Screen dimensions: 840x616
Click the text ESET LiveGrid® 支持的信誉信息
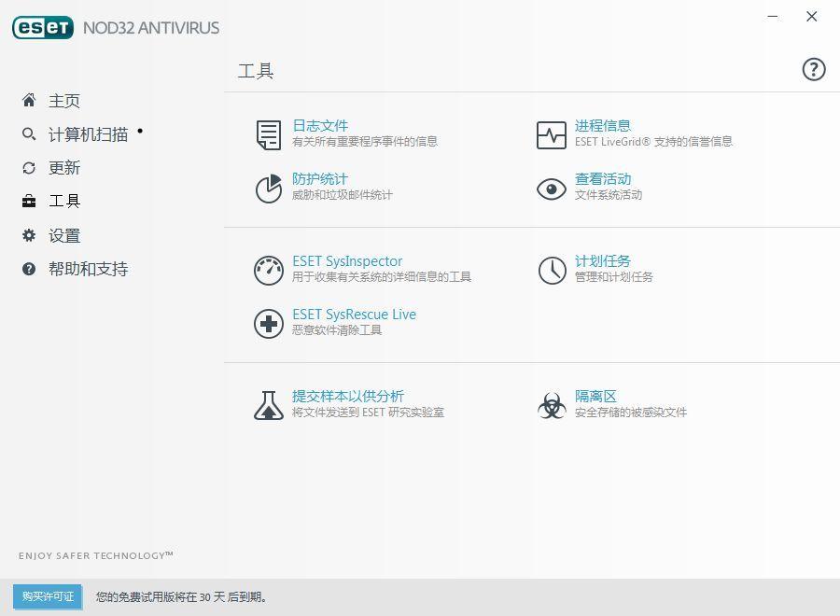pos(653,142)
